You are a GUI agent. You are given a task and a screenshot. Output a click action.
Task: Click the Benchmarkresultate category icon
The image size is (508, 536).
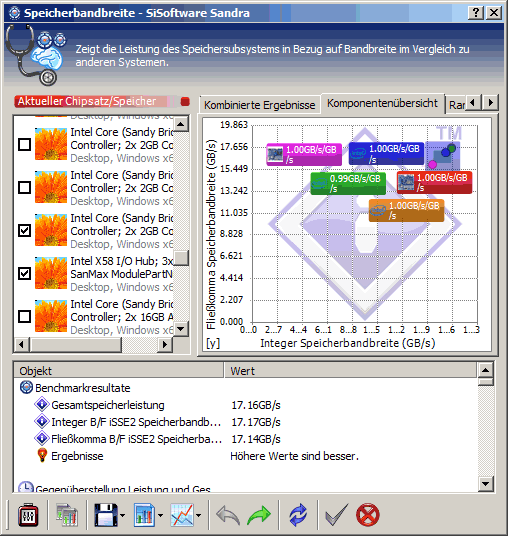26,388
